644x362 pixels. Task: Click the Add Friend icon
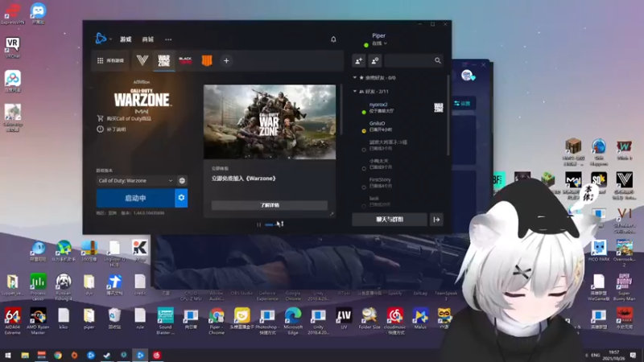tap(358, 61)
